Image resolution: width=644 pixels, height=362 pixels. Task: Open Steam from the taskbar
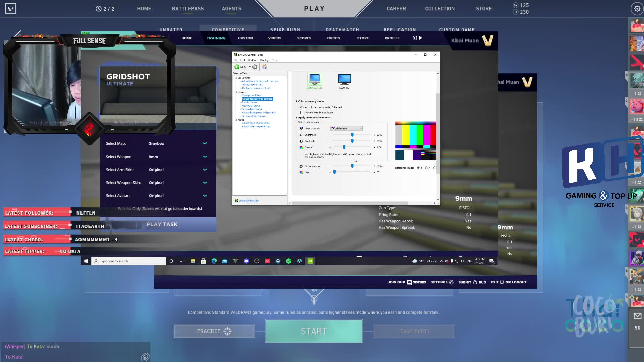pyautogui.click(x=278, y=261)
